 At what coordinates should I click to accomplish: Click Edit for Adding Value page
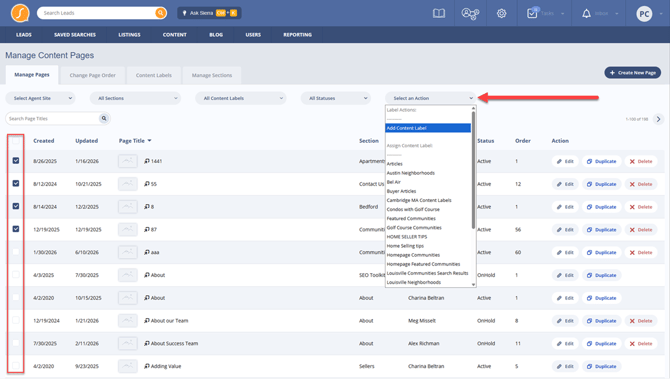[x=565, y=366]
